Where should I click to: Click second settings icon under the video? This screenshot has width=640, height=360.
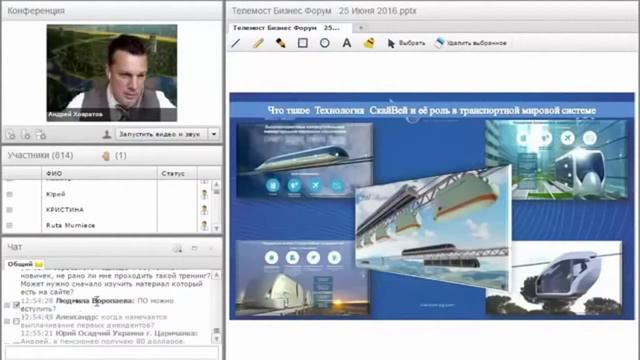point(26,134)
